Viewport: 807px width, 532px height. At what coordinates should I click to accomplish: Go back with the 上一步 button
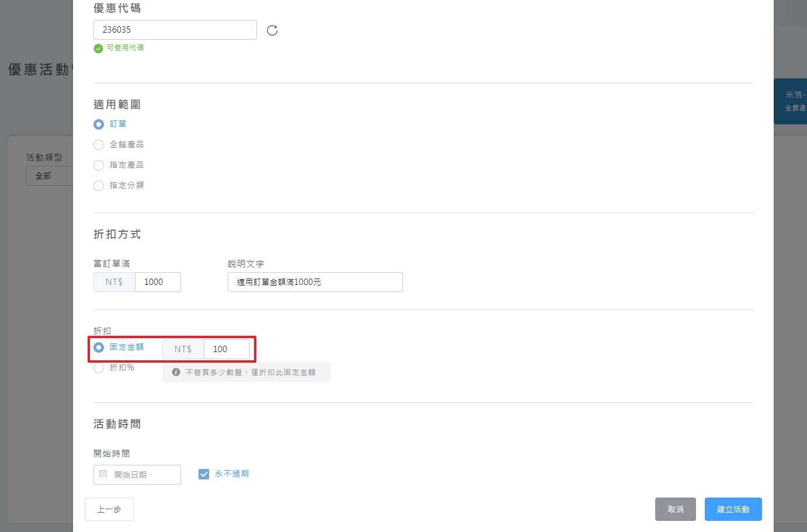tap(109, 509)
